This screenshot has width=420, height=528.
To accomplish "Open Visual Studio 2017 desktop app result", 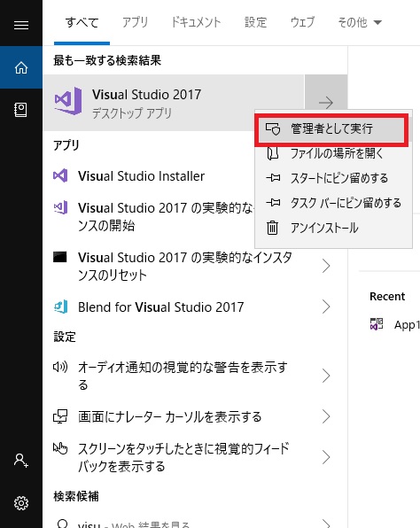I will (174, 103).
